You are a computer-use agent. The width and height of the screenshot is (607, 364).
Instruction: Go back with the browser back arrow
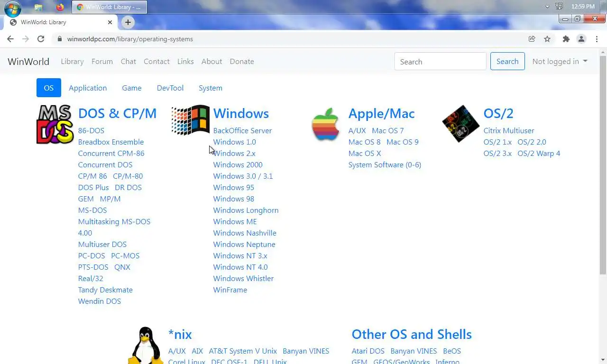tap(10, 39)
